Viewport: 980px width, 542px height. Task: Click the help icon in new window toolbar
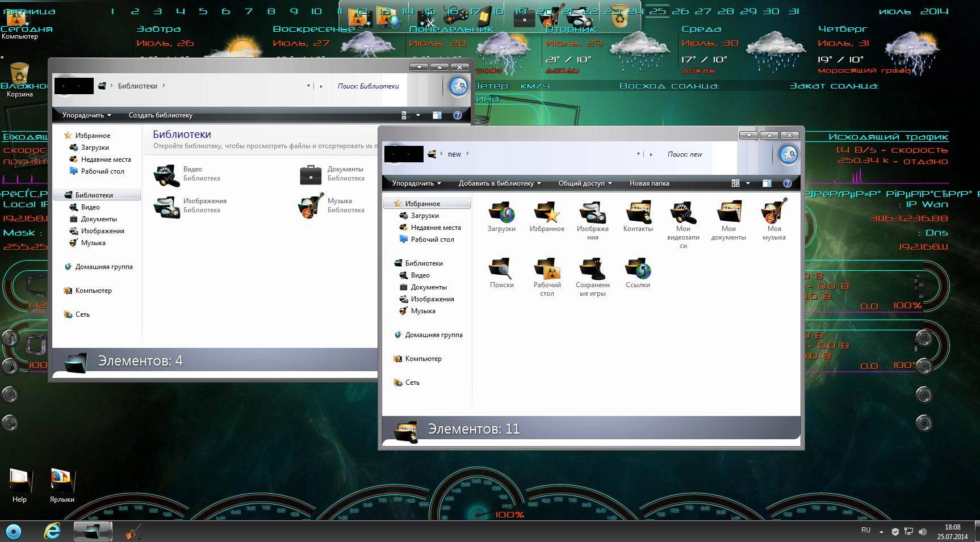tap(787, 183)
